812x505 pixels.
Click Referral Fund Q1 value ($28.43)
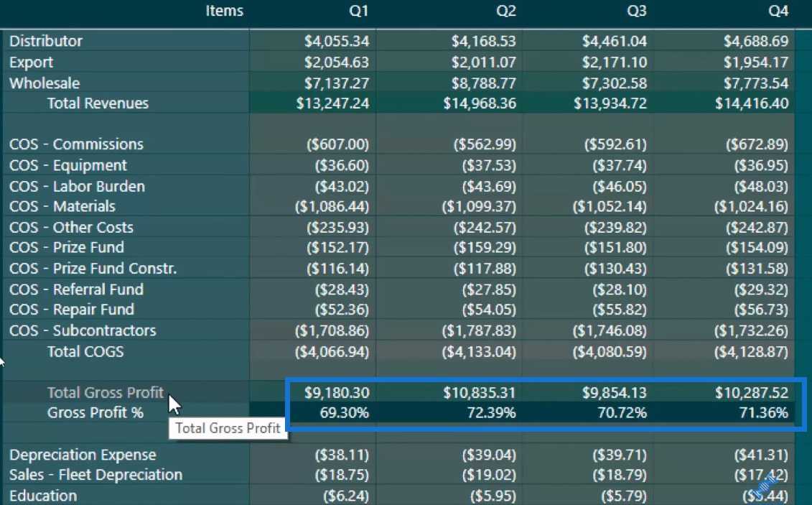[x=342, y=289]
